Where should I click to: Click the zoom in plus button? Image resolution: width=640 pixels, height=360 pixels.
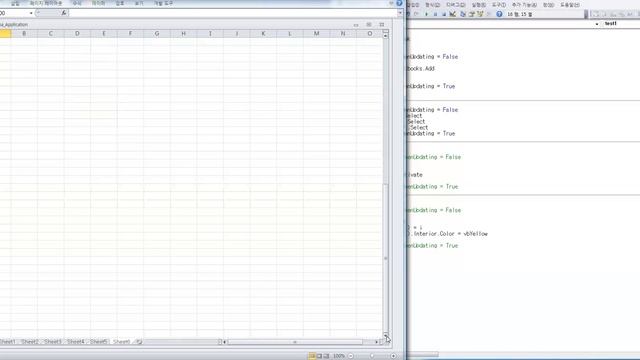click(393, 356)
